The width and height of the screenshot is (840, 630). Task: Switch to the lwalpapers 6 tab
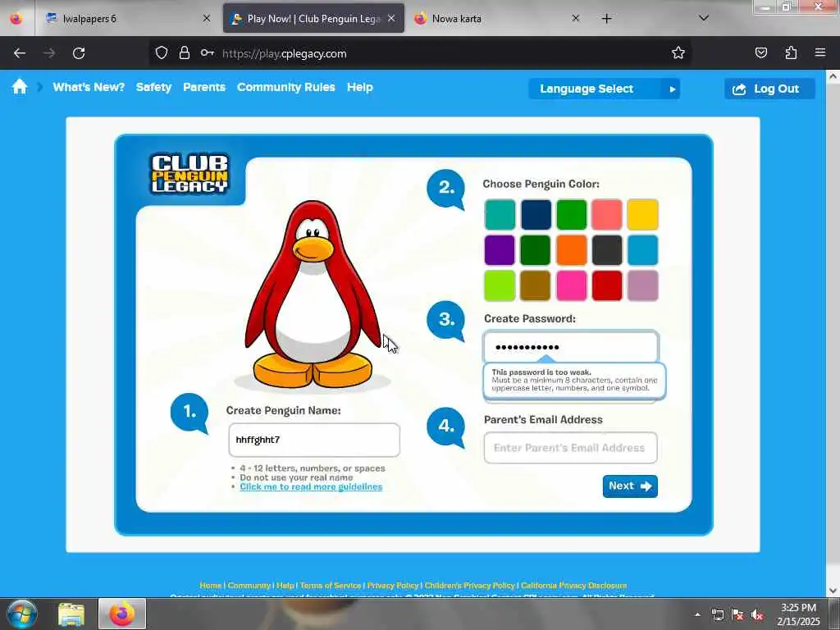[127, 19]
